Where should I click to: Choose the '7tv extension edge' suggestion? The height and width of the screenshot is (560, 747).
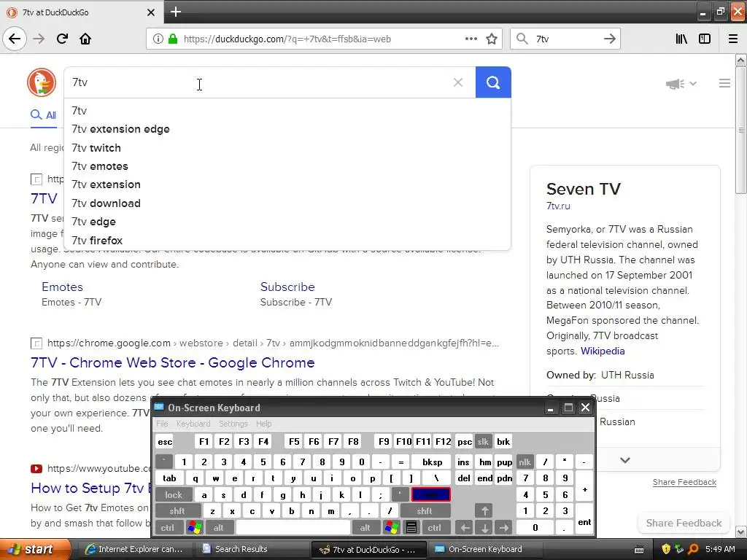click(x=287, y=129)
